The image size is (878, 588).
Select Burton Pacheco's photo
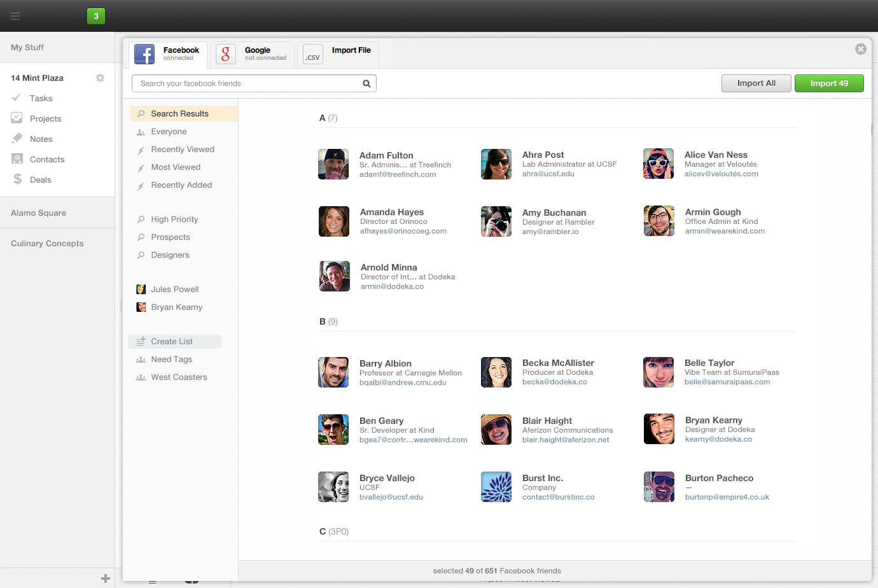(659, 487)
